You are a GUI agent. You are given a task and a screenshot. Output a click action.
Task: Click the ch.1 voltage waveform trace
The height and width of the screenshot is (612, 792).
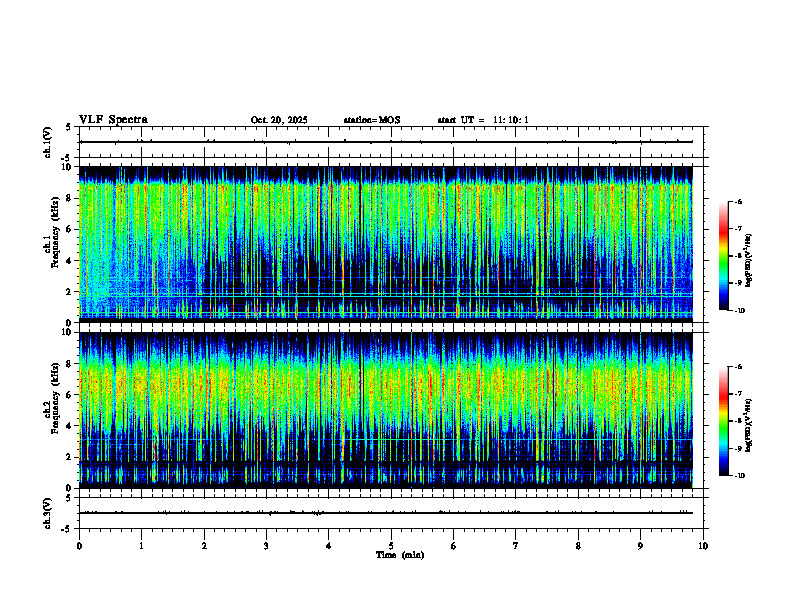[385, 142]
